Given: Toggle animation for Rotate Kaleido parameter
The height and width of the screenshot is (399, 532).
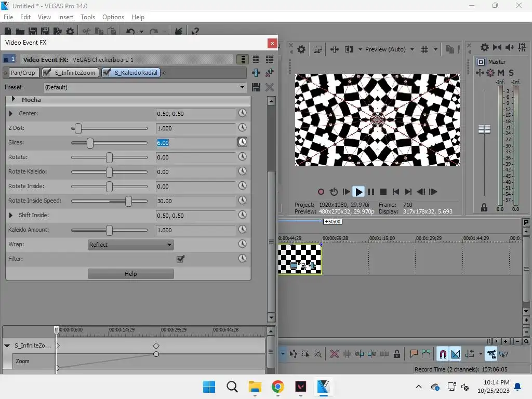Looking at the screenshot, I should point(242,171).
